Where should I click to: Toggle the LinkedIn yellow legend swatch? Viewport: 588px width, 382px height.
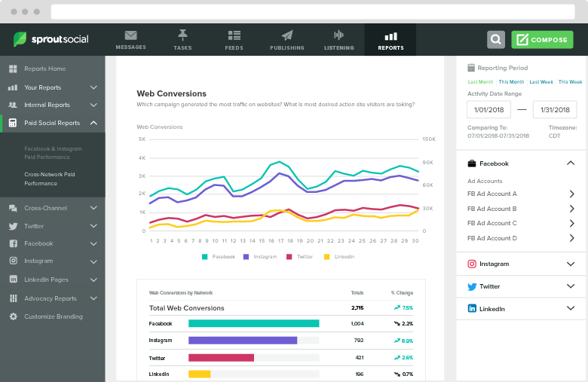pos(326,257)
